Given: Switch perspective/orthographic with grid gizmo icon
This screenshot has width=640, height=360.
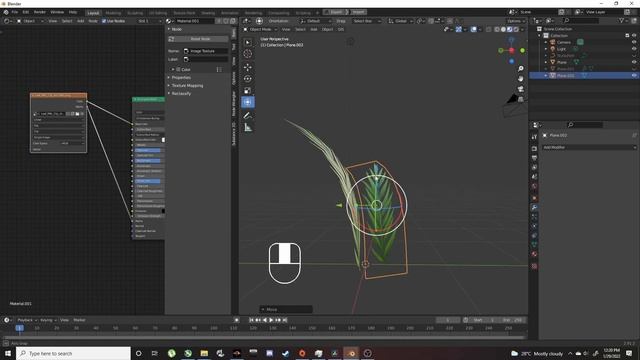Looking at the screenshot, I should [x=520, y=99].
